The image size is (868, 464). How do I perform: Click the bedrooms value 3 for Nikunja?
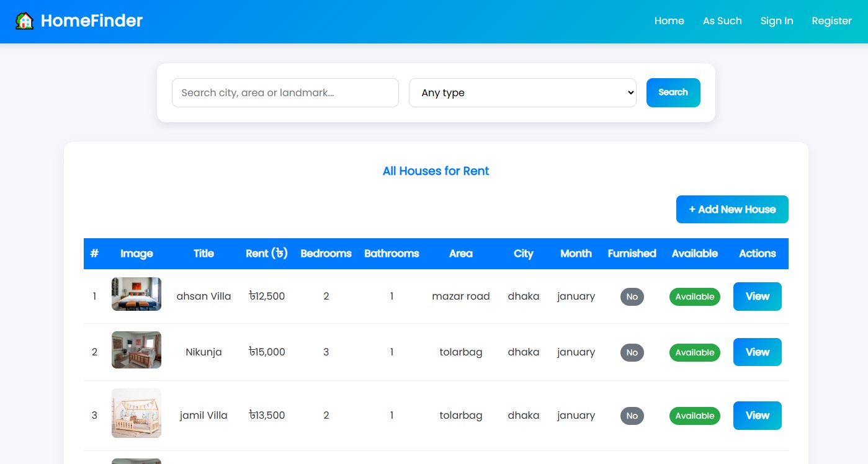pyautogui.click(x=326, y=352)
